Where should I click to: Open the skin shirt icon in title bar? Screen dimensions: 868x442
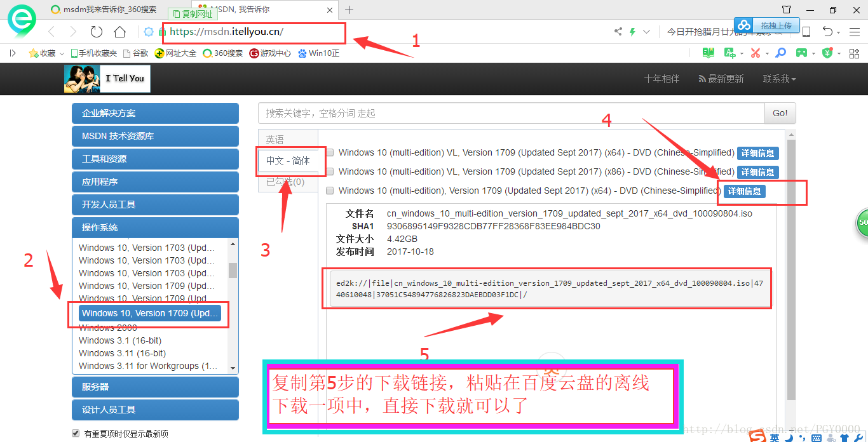click(787, 10)
